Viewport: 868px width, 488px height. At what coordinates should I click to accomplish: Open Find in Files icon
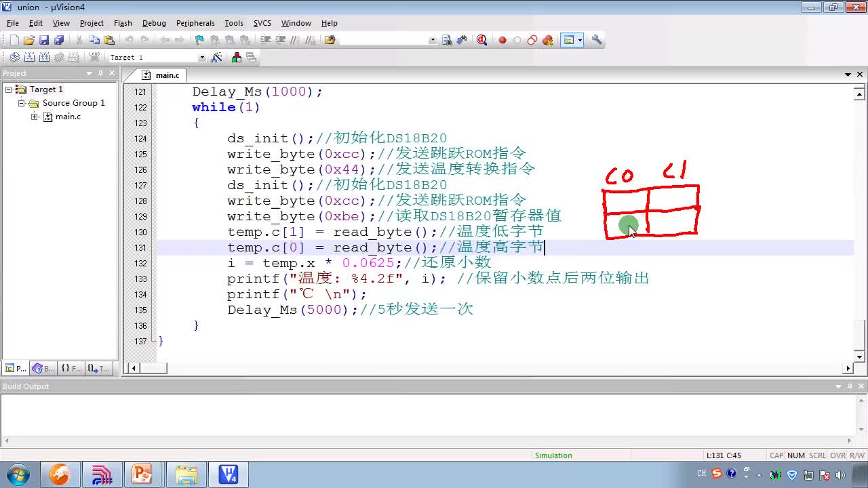pos(330,40)
